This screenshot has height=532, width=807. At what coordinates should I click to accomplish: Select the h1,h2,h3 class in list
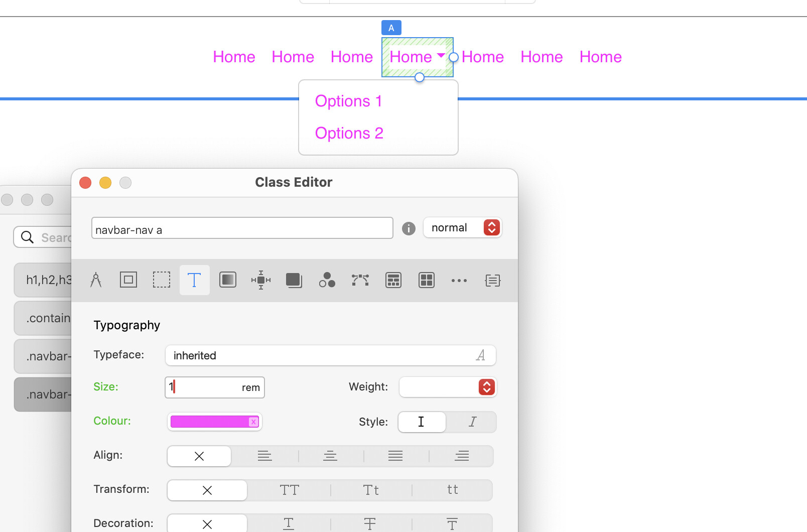click(x=44, y=280)
